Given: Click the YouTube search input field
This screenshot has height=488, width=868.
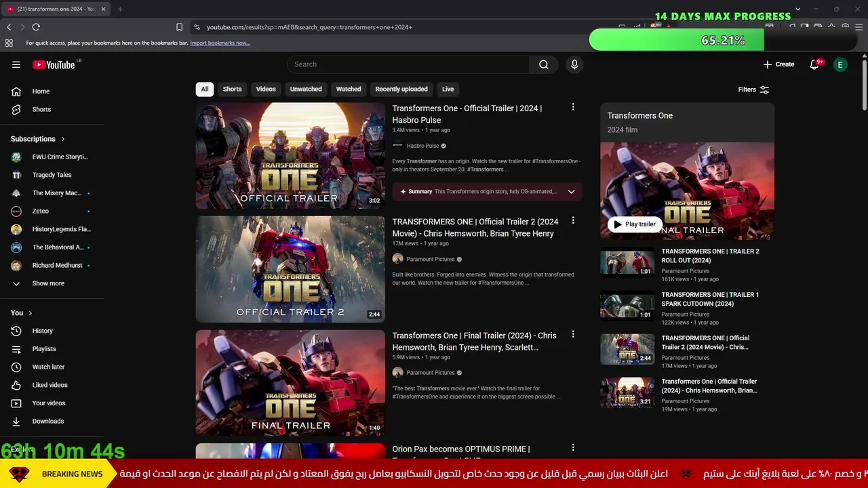Looking at the screenshot, I should point(408,64).
